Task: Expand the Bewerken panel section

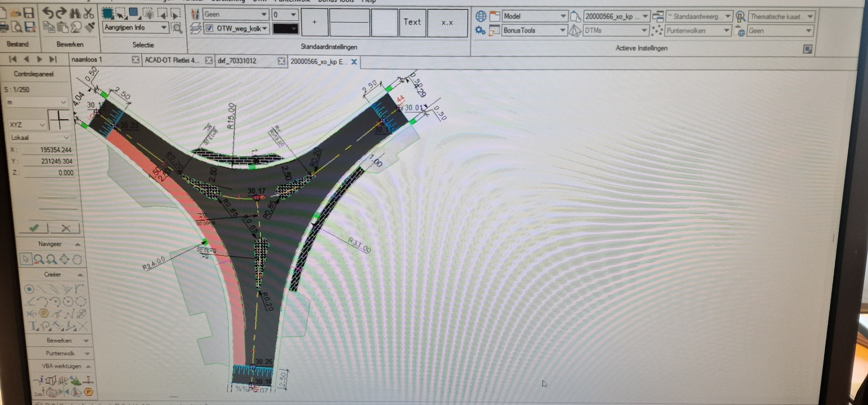Action: coord(86,340)
